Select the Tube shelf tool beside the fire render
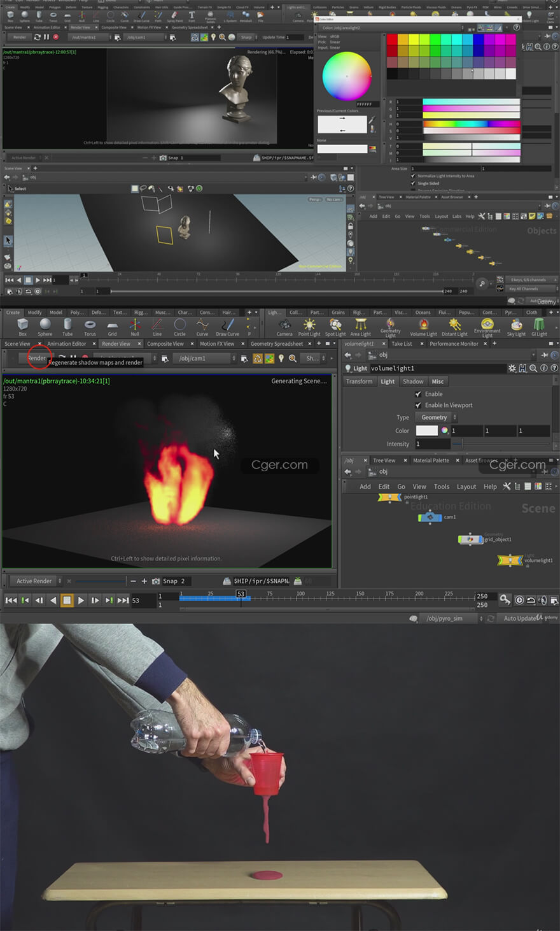This screenshot has width=560, height=931. tap(67, 327)
